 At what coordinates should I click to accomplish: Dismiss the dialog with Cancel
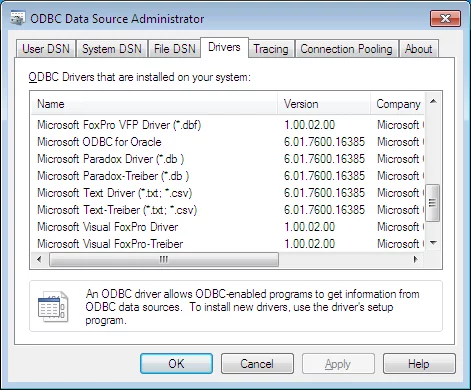[x=257, y=364]
